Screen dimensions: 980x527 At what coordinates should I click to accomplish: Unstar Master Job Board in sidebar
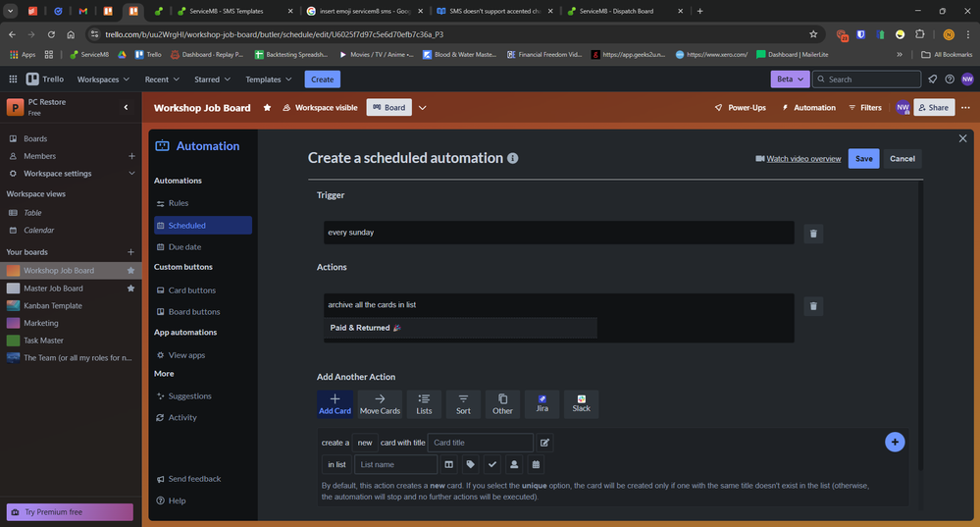[x=130, y=289]
